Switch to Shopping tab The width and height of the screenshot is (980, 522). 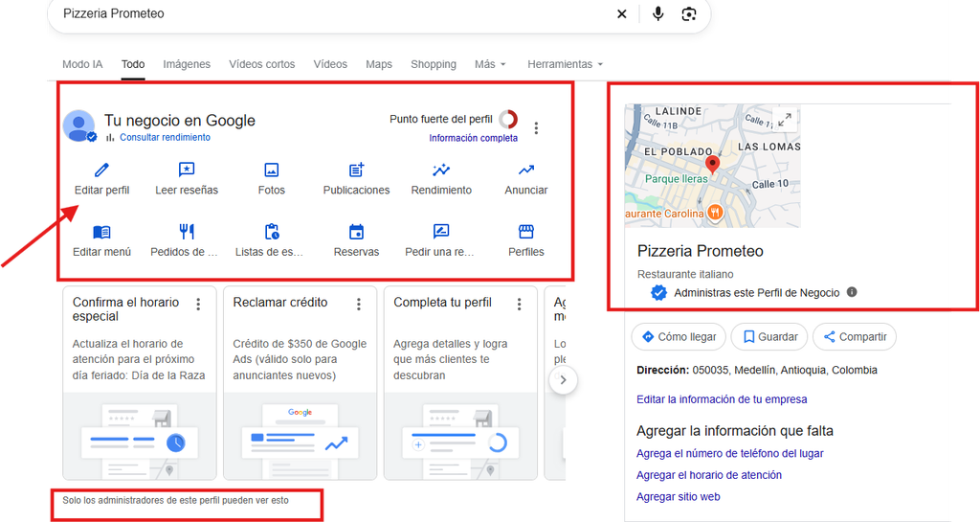434,64
